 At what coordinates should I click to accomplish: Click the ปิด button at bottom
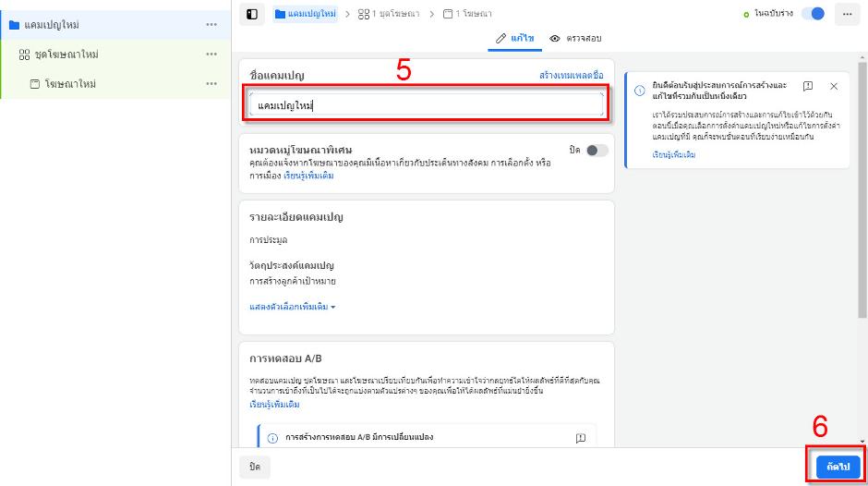[254, 467]
